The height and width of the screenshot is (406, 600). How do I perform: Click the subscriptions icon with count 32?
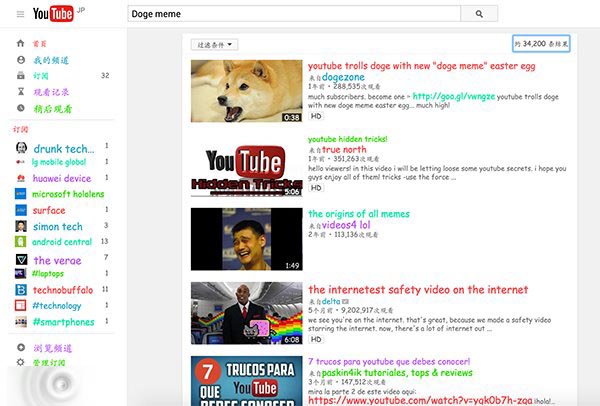click(x=21, y=76)
